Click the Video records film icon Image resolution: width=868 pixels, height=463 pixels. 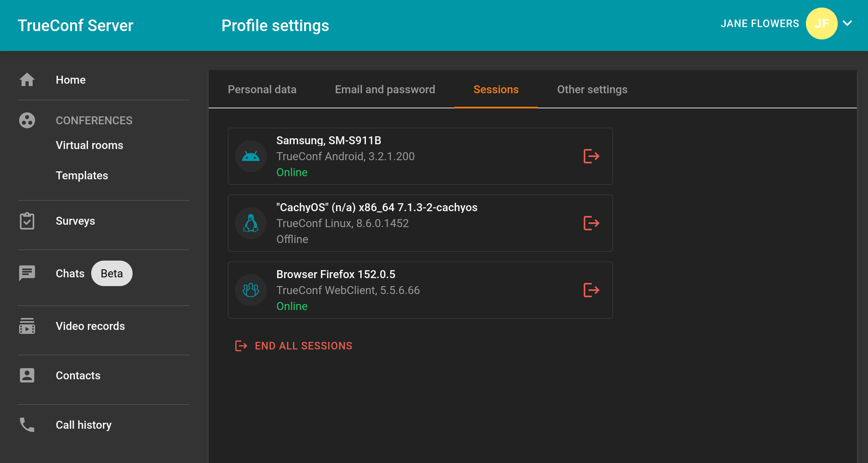point(27,326)
